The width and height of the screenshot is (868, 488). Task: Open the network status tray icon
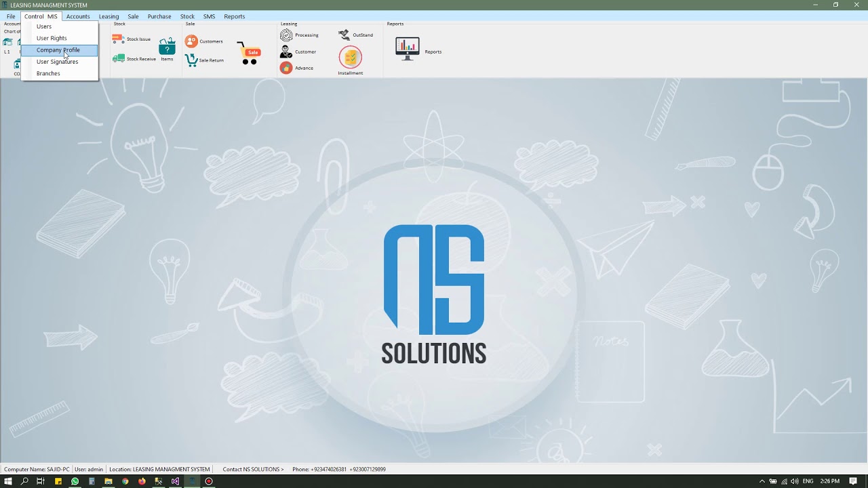[x=783, y=481]
